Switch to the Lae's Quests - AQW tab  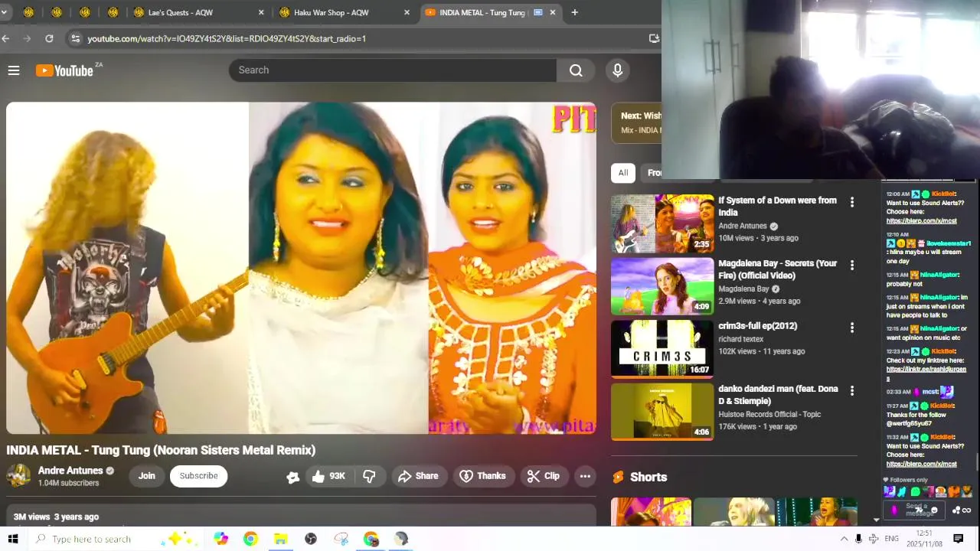194,12
